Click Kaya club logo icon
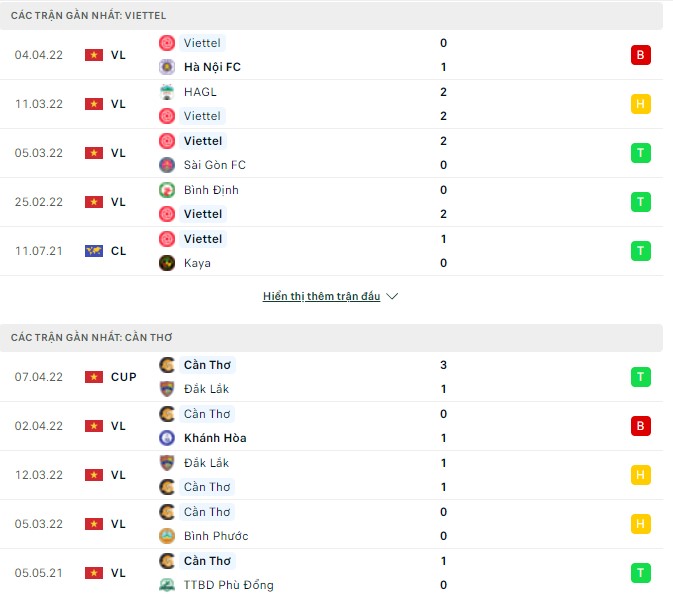 [167, 263]
